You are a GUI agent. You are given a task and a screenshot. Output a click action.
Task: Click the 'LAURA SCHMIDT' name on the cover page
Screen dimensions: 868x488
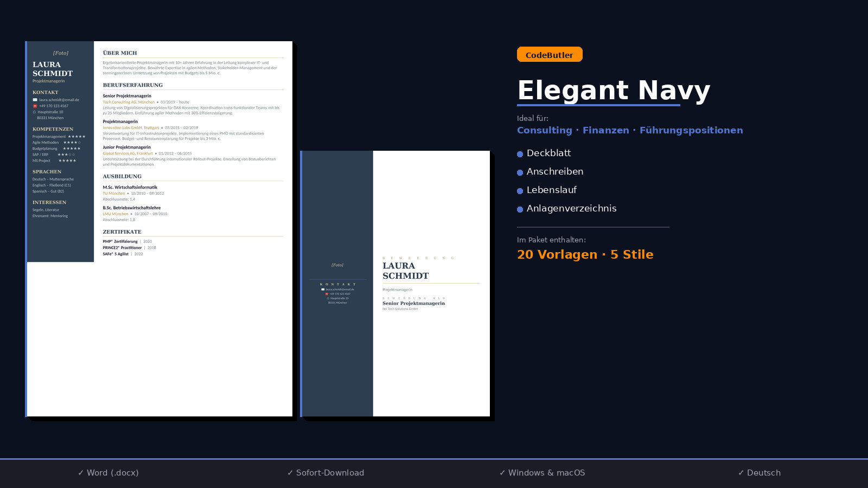(406, 271)
